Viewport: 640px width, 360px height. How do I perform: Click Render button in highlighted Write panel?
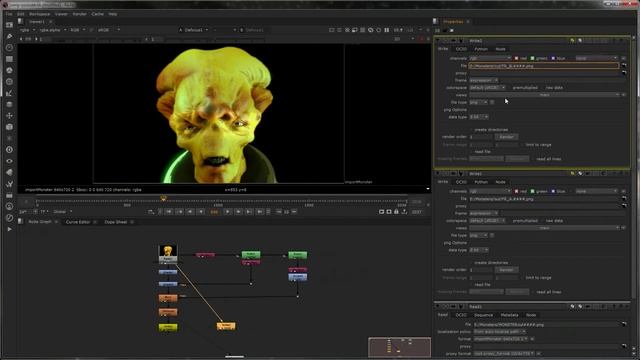point(506,137)
